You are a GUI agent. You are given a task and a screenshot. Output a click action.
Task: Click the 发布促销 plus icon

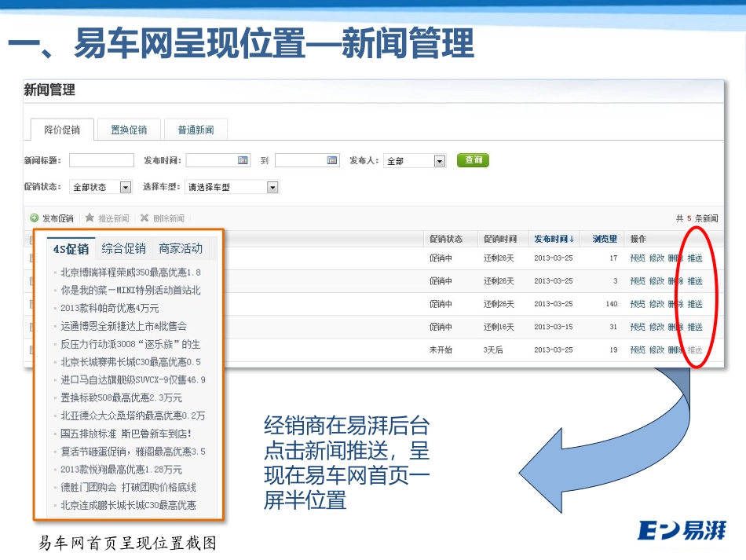coord(35,218)
